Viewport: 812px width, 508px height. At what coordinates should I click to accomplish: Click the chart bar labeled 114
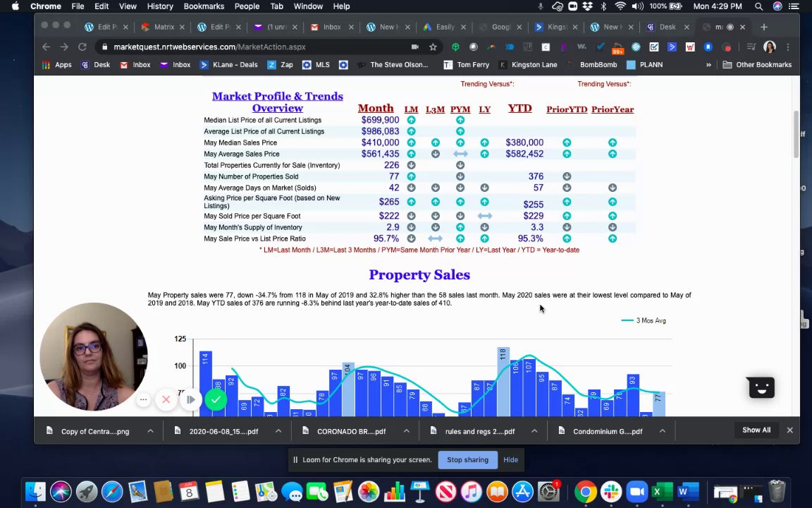pyautogui.click(x=206, y=384)
